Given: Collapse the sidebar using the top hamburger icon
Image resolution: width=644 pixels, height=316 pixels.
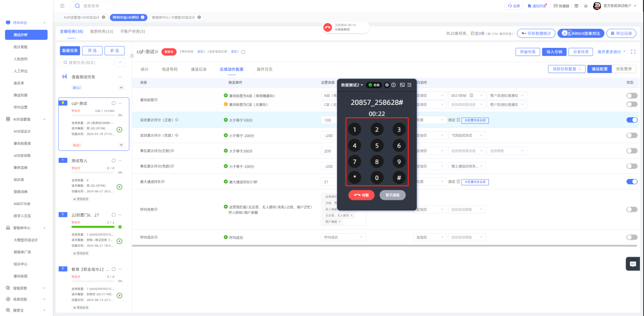Looking at the screenshot, I should [62, 6].
